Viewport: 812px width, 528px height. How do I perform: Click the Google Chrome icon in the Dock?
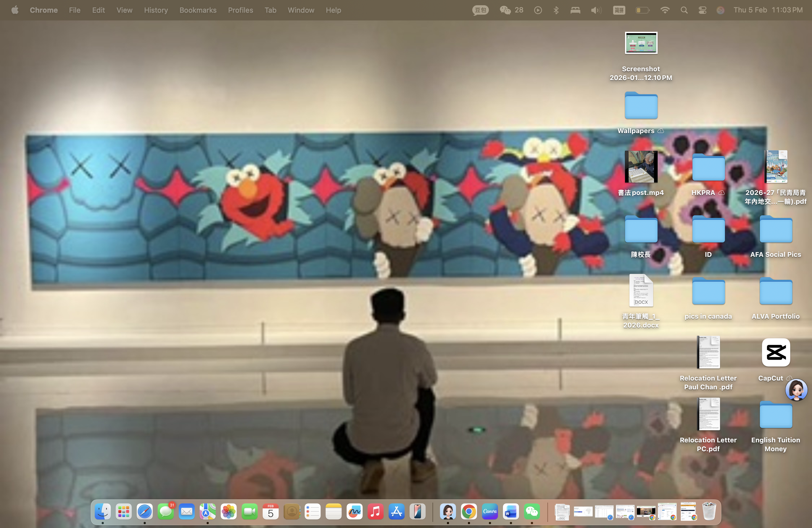pyautogui.click(x=469, y=512)
